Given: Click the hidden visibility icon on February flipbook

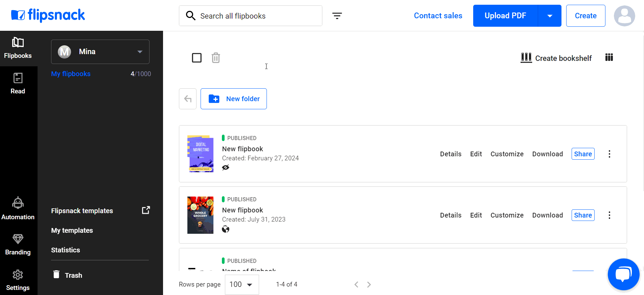Looking at the screenshot, I should click(x=226, y=167).
